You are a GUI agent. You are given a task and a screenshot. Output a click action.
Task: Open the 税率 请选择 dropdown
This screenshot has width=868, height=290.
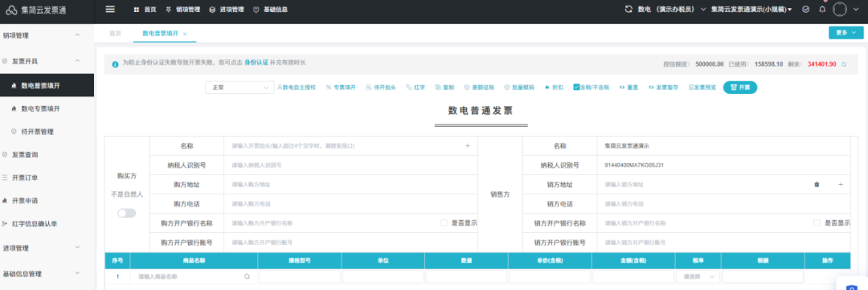pyautogui.click(x=698, y=276)
